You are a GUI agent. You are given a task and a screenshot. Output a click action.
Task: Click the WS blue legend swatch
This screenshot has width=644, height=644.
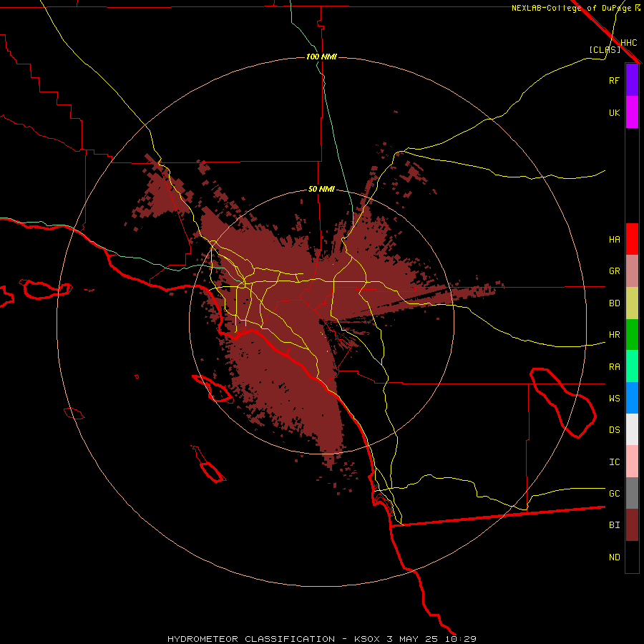pos(632,398)
